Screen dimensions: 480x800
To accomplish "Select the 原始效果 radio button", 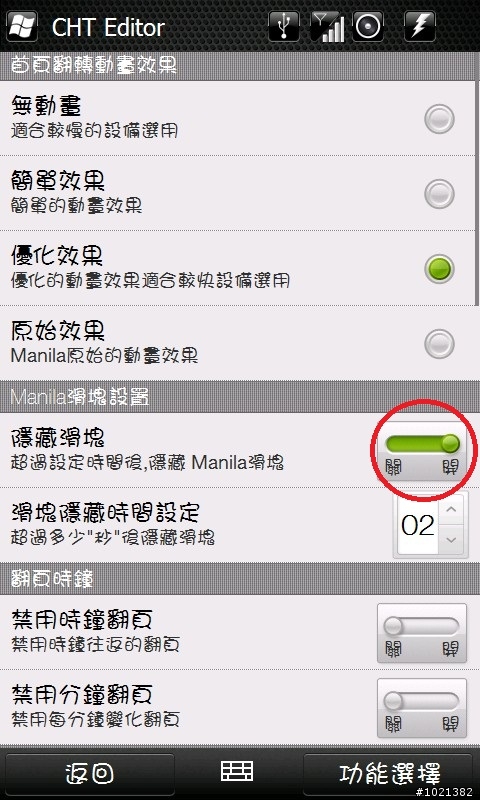I will click(439, 343).
